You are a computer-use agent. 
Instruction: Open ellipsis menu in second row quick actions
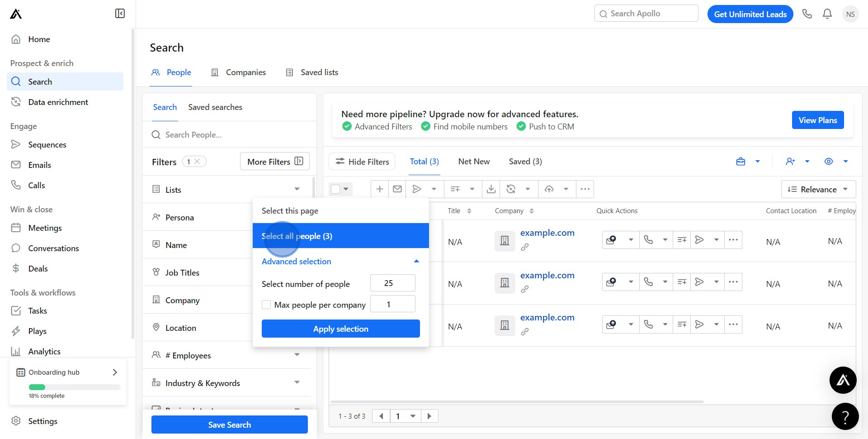[733, 282]
